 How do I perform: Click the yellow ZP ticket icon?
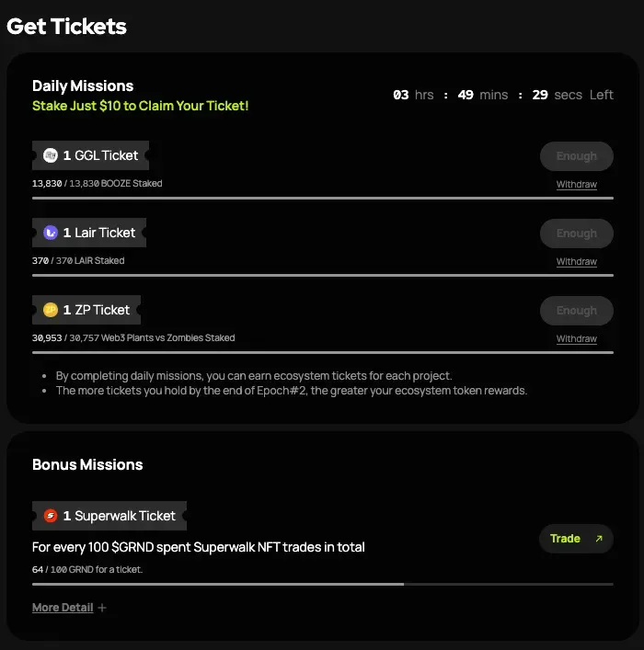51,310
